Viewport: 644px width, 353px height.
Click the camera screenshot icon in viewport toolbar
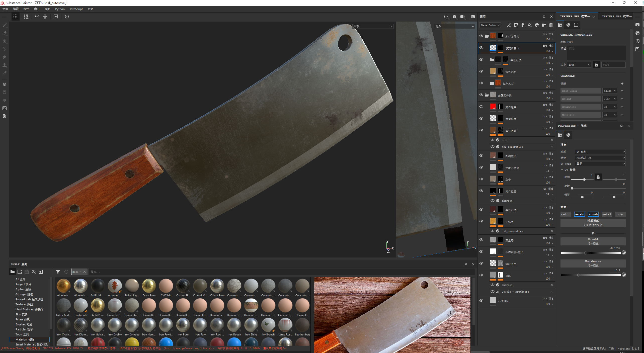click(x=473, y=17)
